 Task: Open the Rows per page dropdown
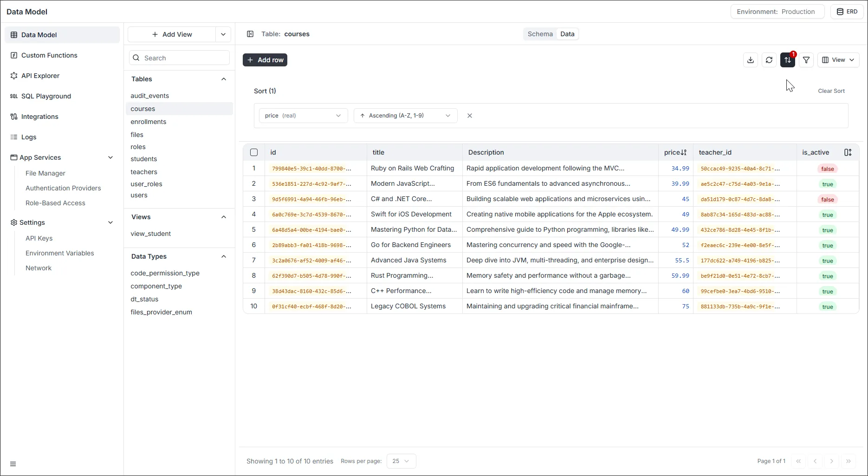point(401,461)
